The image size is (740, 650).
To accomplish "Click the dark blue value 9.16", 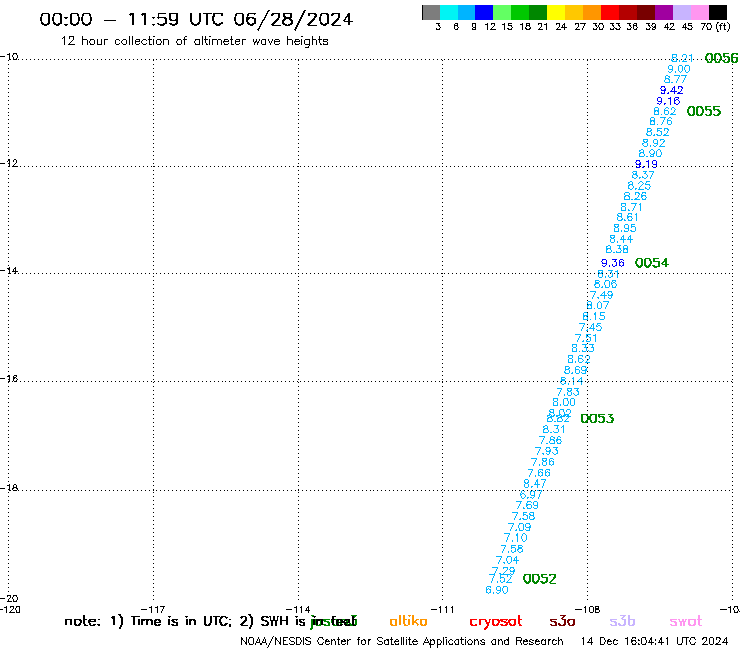I will [668, 101].
